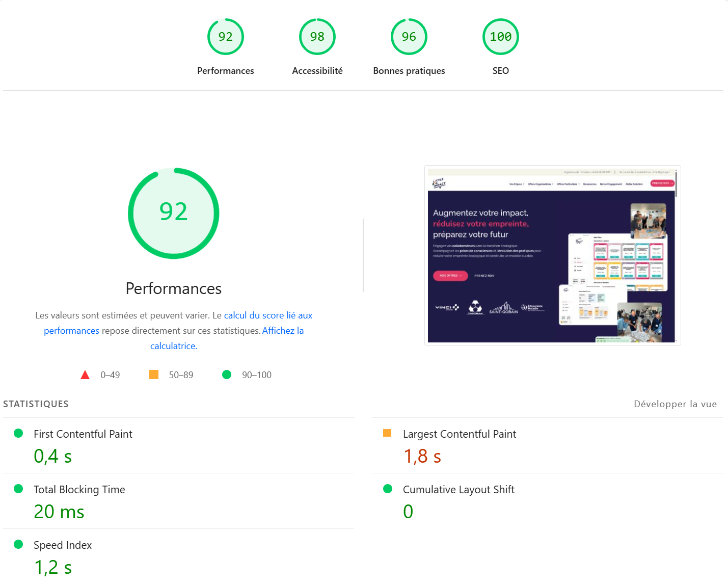The height and width of the screenshot is (586, 728).
Task: Click the green dot beside Cumulative Layout Shift
Action: (388, 489)
